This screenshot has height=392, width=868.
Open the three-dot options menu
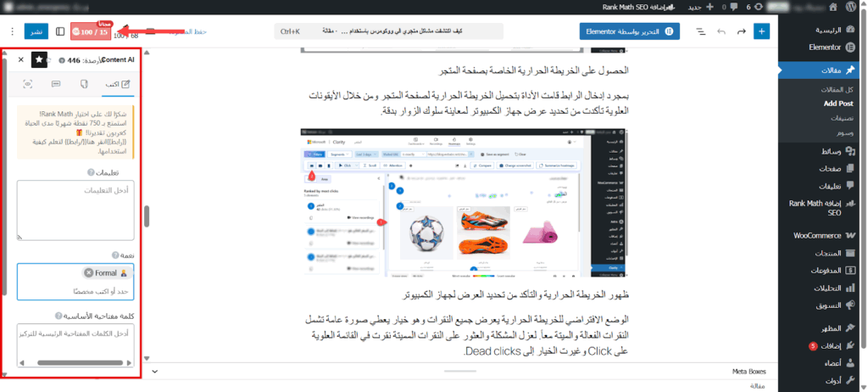coord(10,31)
